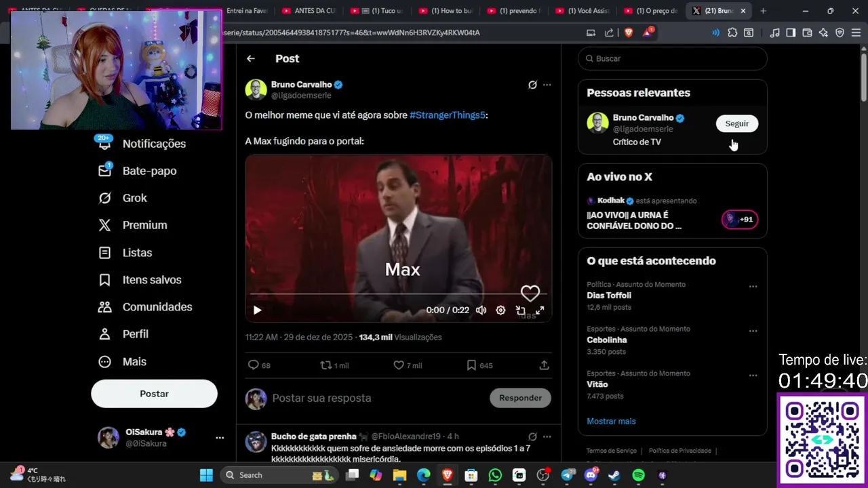Open Windows Start menu
Screen dimensions: 868x488
click(x=206, y=475)
